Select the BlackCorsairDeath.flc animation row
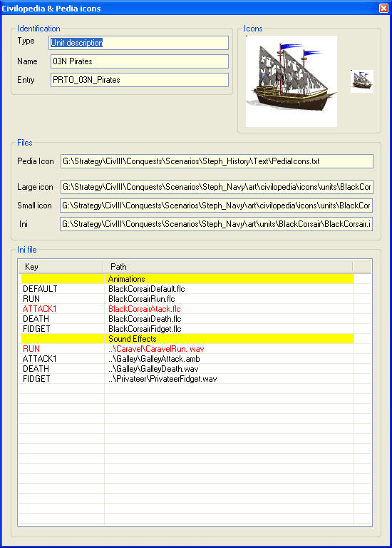Screen dimensions: 392x548 [x=187, y=319]
